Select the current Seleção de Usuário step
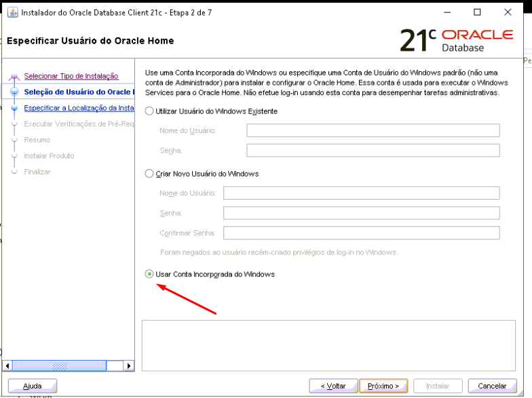Viewport: 532px width, 398px height. (79, 92)
